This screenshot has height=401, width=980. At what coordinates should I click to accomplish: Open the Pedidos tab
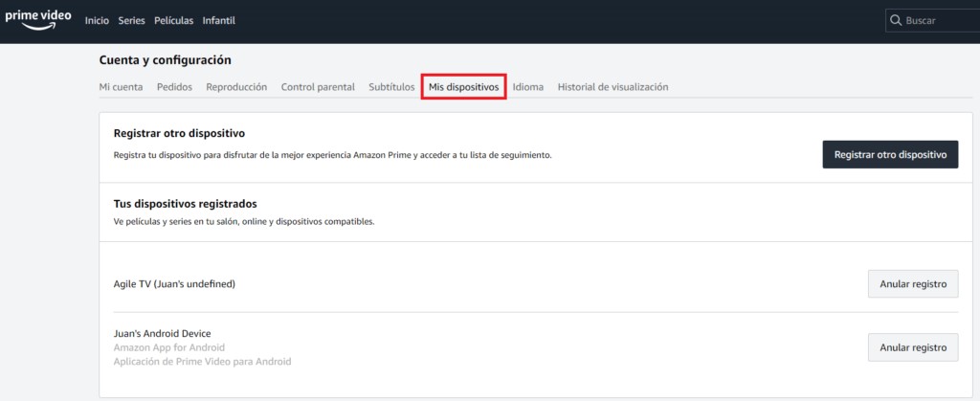(174, 87)
